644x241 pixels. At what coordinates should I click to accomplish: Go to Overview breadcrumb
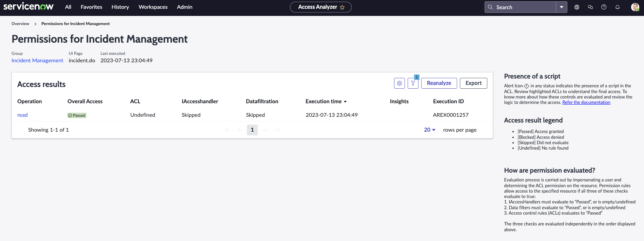click(x=20, y=24)
